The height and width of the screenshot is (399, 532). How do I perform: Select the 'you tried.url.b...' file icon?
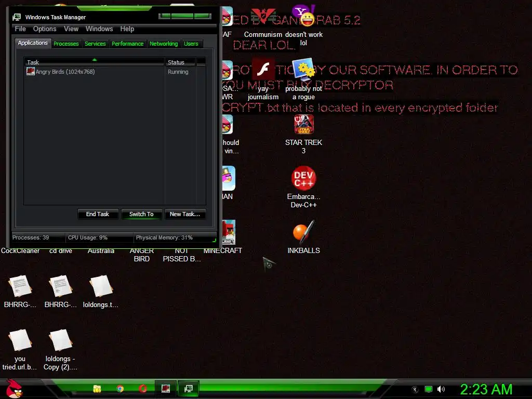[x=20, y=350]
